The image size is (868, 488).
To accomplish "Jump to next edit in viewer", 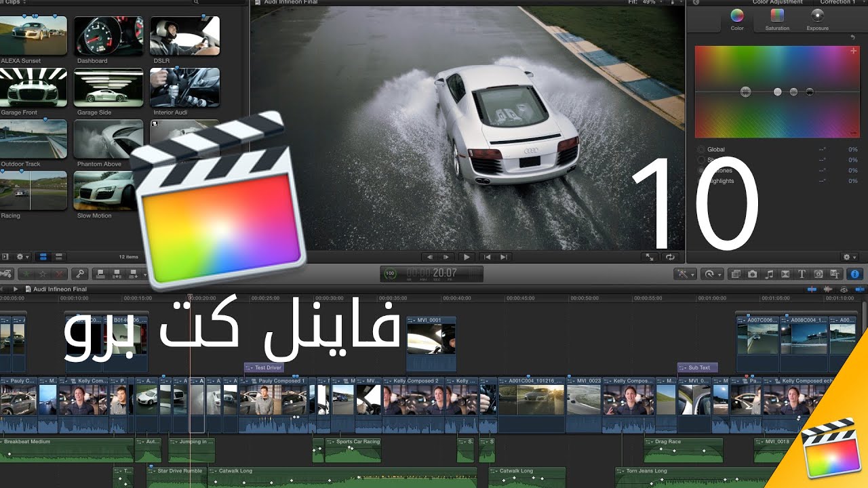I will click(504, 257).
